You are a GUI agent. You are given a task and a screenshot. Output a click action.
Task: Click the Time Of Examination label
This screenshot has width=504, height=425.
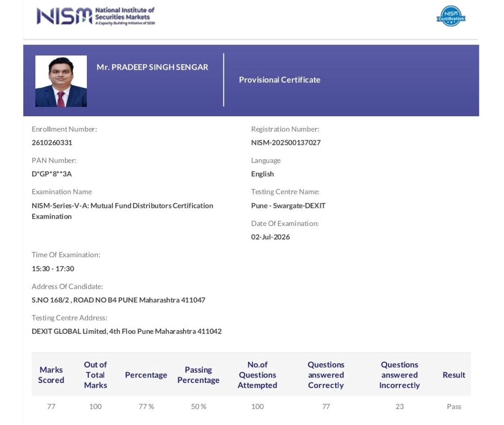[x=66, y=255]
